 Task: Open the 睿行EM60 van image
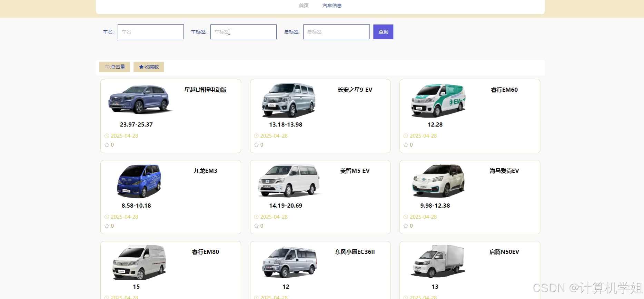438,100
